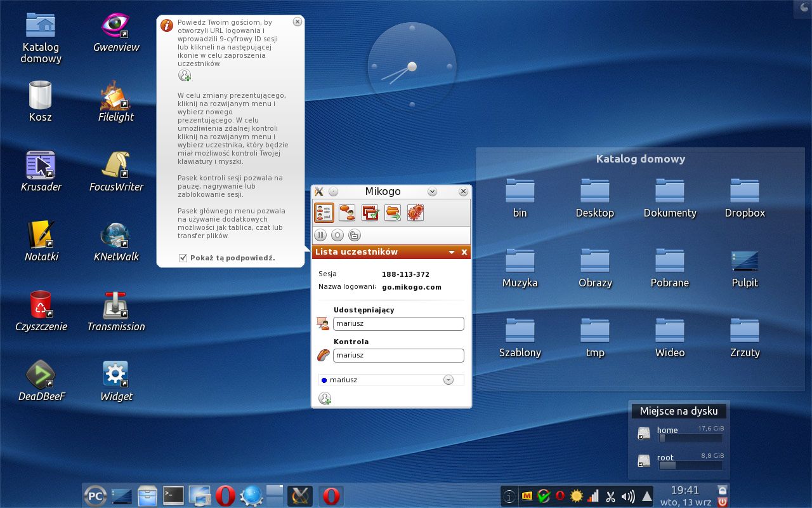Switch to the Opera window taskbar entry

tap(331, 495)
